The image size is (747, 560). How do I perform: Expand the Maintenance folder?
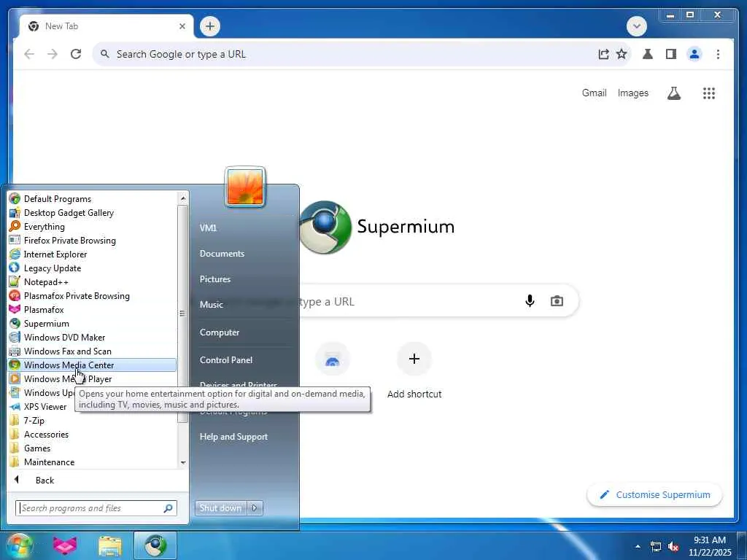point(92,462)
